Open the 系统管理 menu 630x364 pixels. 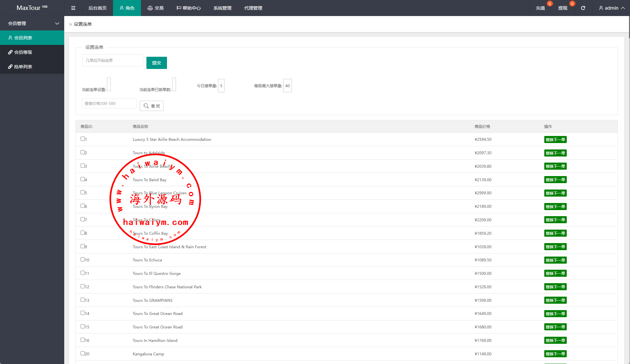tap(222, 8)
